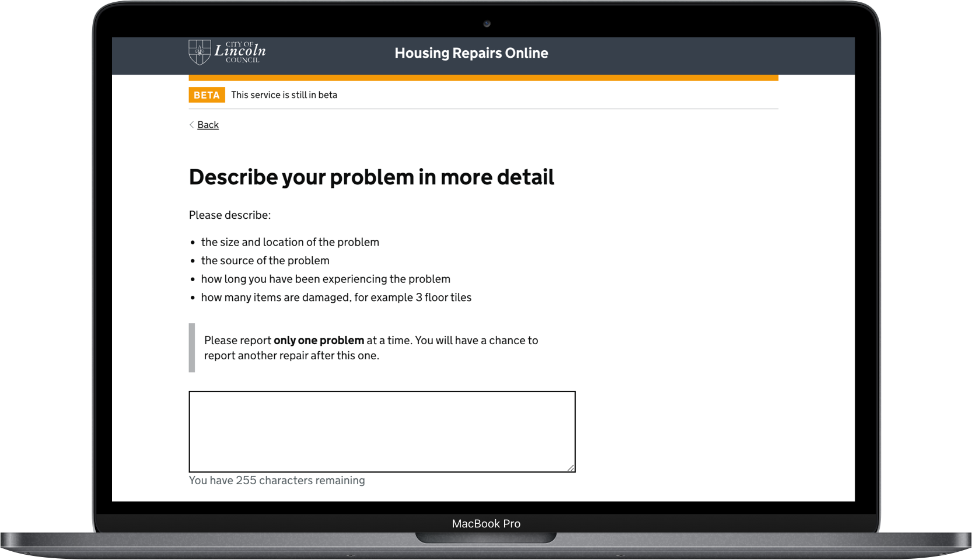
Task: Click the 'Describe your problem in more detail' heading
Action: (371, 177)
